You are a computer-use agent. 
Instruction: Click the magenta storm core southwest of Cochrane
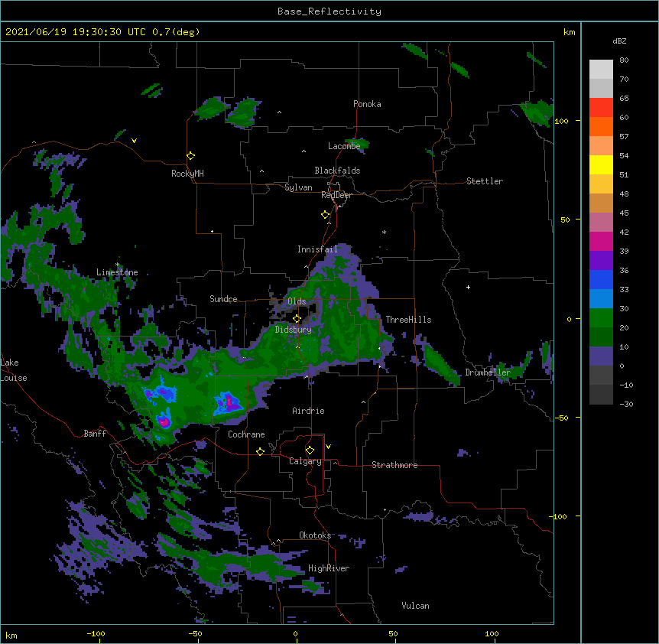pyautogui.click(x=164, y=421)
